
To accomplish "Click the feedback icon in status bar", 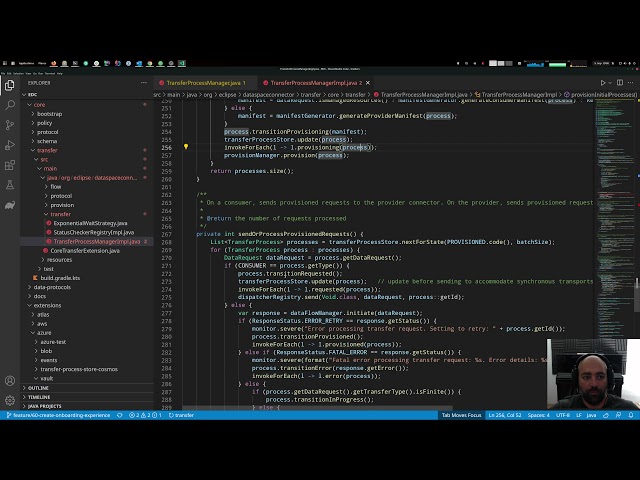I will (618, 415).
